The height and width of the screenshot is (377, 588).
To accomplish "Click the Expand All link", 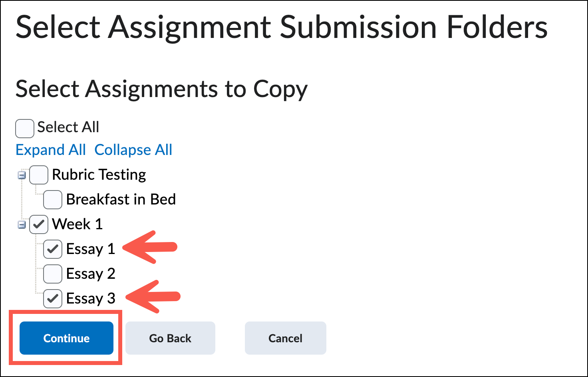I will [51, 150].
